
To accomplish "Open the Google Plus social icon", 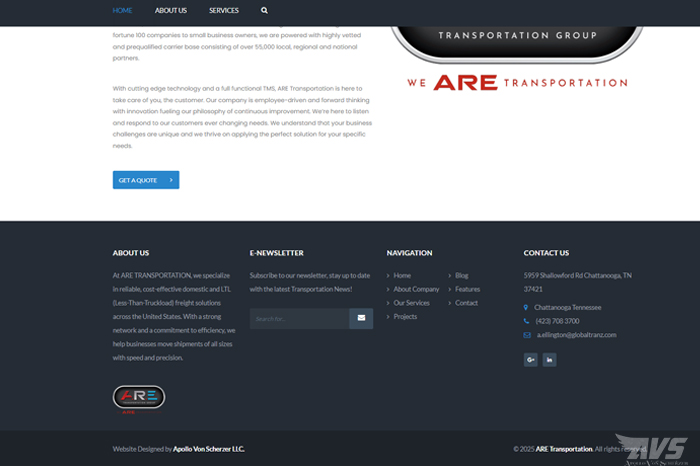I will pos(530,360).
